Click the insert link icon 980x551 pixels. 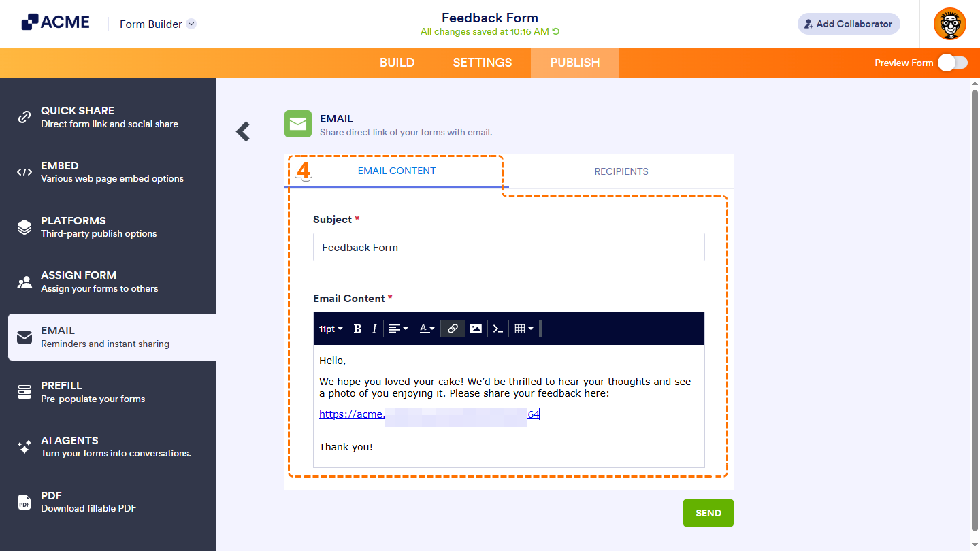(x=453, y=329)
